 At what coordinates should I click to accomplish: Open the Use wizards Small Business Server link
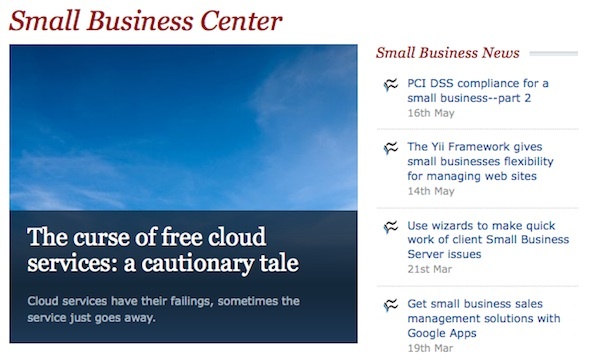click(488, 240)
